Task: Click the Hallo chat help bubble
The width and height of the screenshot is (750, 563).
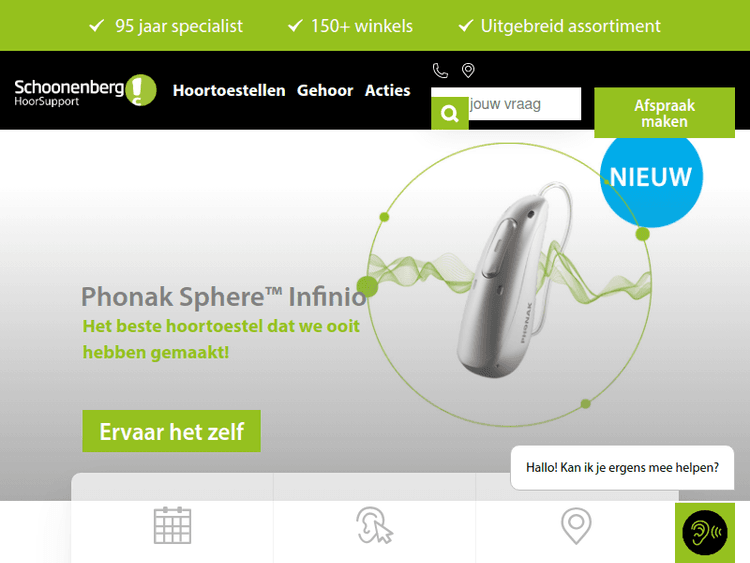Action: tap(622, 467)
